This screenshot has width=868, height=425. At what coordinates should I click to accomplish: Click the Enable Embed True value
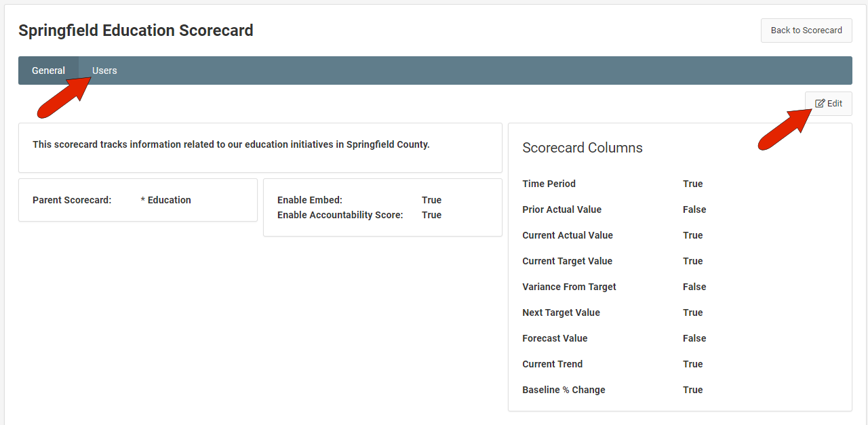431,200
